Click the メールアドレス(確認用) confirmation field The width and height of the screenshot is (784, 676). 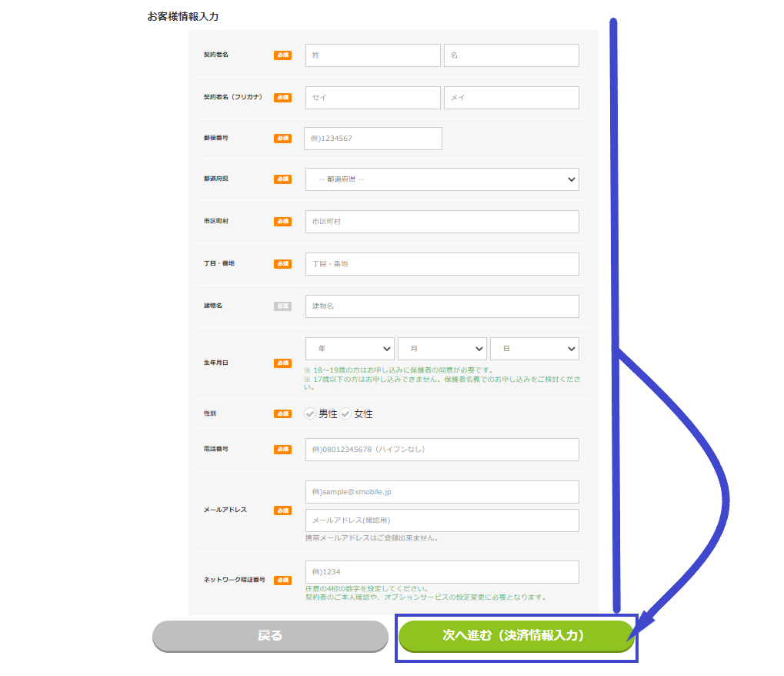[x=442, y=520]
